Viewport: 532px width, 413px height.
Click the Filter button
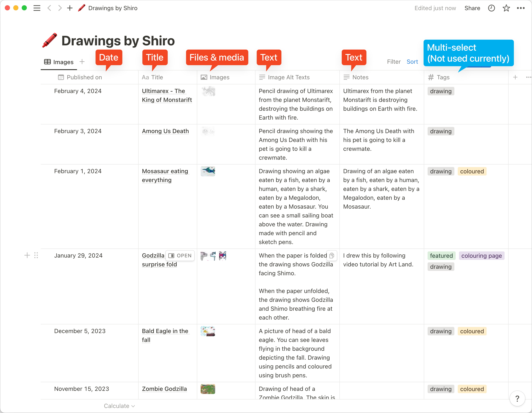pyautogui.click(x=394, y=62)
